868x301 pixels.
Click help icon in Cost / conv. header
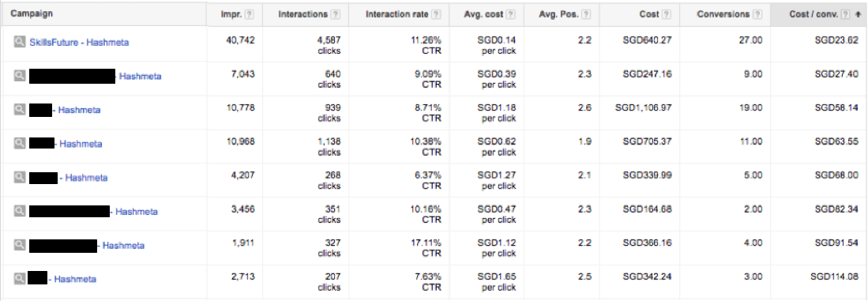845,14
